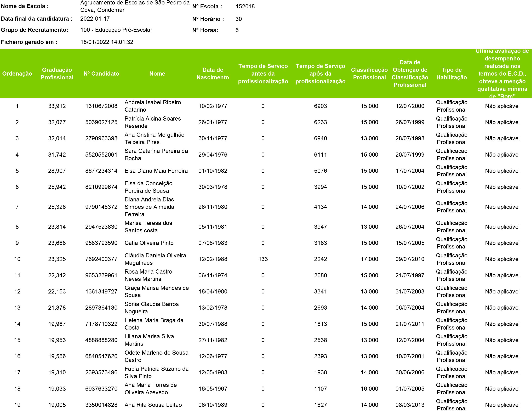The height and width of the screenshot is (413, 532).
Task: Click the Ordenação column header
Action: pos(17,74)
